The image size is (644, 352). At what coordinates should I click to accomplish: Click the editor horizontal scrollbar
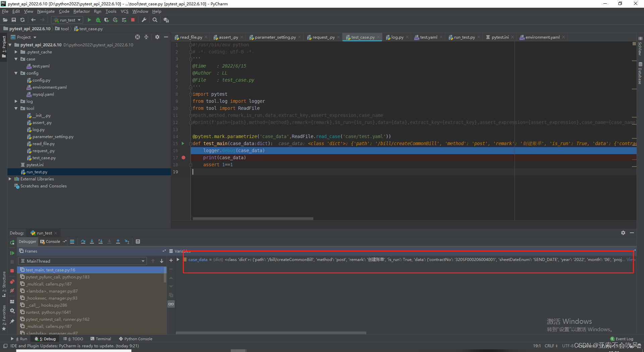coord(253,219)
